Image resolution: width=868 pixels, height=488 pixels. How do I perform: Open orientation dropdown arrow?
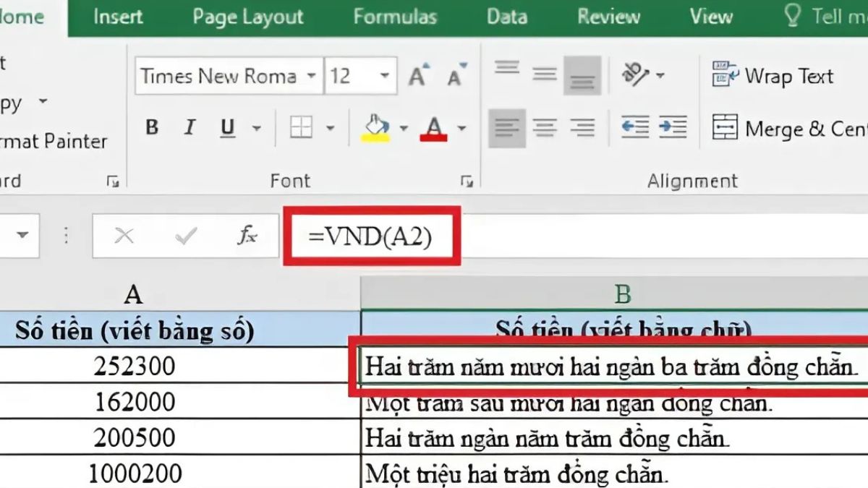pos(660,74)
